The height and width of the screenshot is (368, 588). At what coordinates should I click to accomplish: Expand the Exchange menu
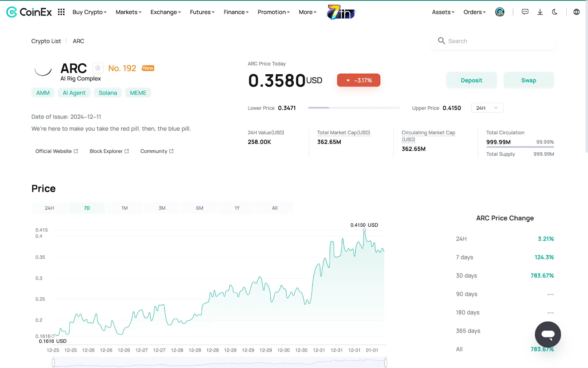pyautogui.click(x=166, y=12)
